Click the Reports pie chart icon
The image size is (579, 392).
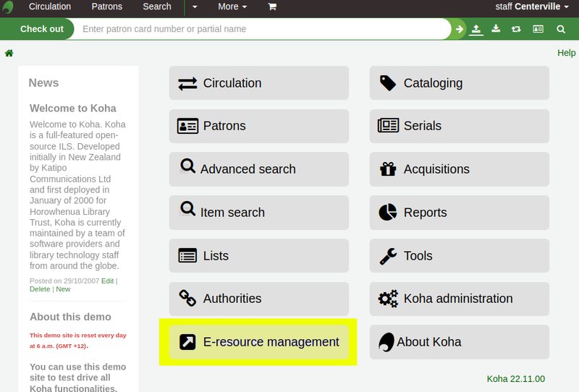click(x=388, y=212)
